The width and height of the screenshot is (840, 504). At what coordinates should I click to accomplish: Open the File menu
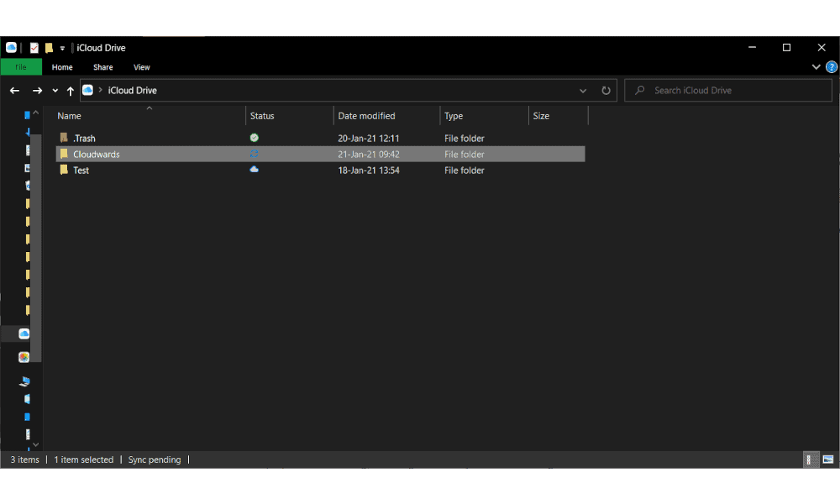coord(21,66)
